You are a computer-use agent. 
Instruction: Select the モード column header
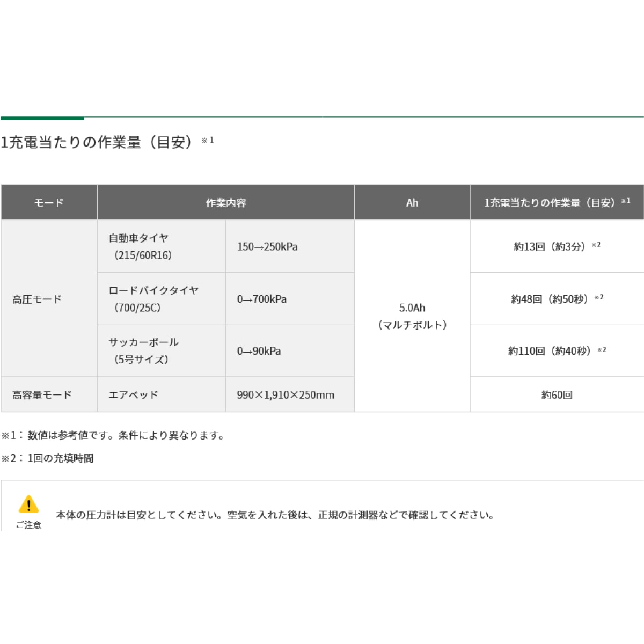tap(48, 202)
